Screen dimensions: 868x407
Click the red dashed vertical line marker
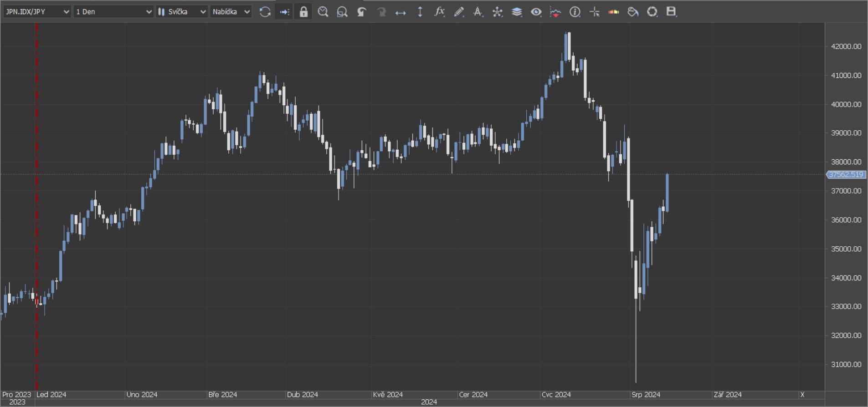36,207
